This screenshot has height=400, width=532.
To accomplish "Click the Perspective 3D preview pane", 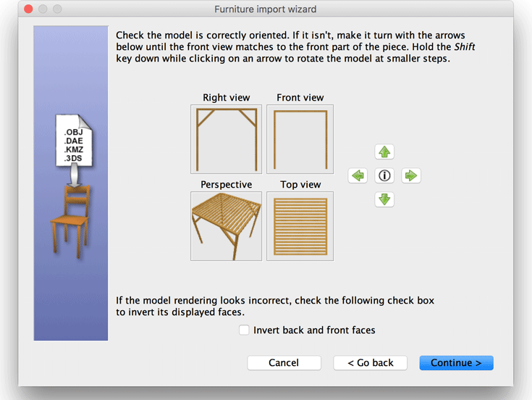I will click(226, 226).
